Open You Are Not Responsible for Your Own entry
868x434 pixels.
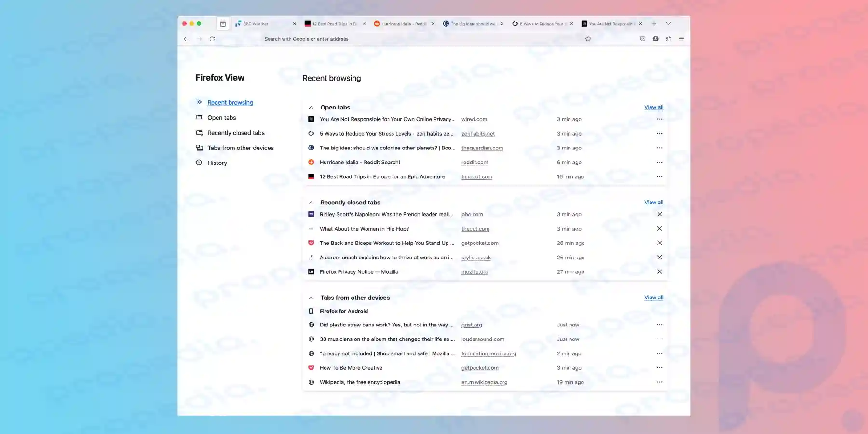pos(387,119)
